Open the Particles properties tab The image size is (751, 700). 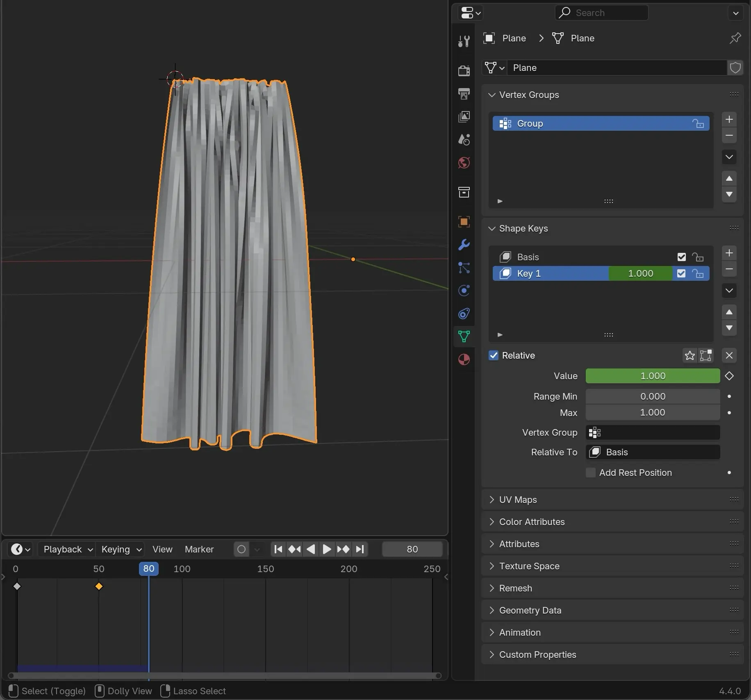464,268
